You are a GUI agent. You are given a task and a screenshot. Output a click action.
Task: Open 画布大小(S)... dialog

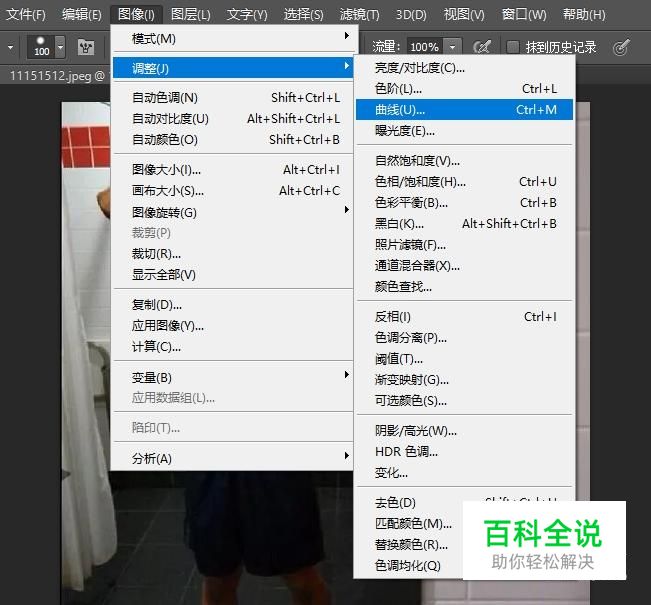232,191
